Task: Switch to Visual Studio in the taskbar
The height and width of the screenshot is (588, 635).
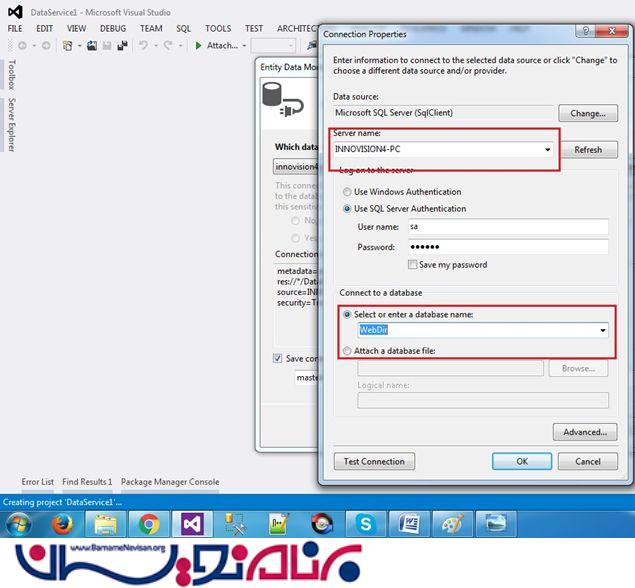Action: pyautogui.click(x=192, y=524)
